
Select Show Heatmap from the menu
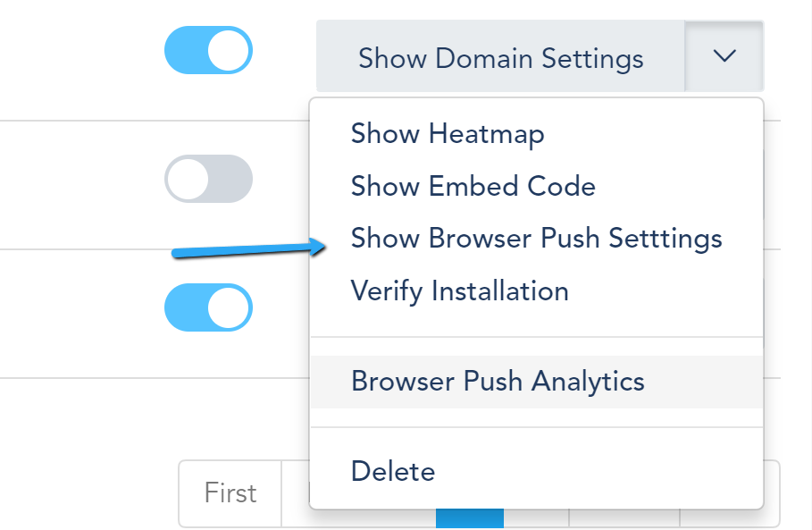coord(447,134)
